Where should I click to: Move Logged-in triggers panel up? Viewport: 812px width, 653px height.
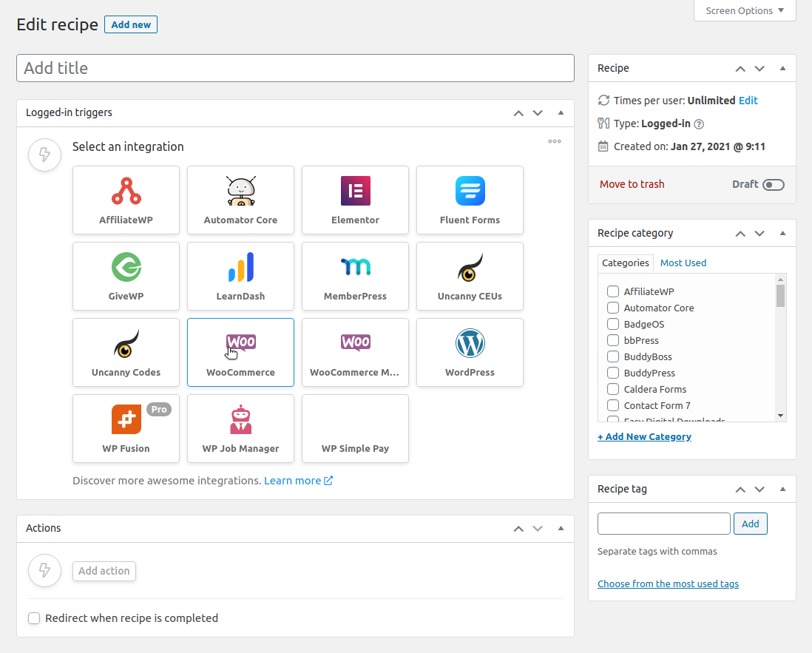pyautogui.click(x=518, y=113)
